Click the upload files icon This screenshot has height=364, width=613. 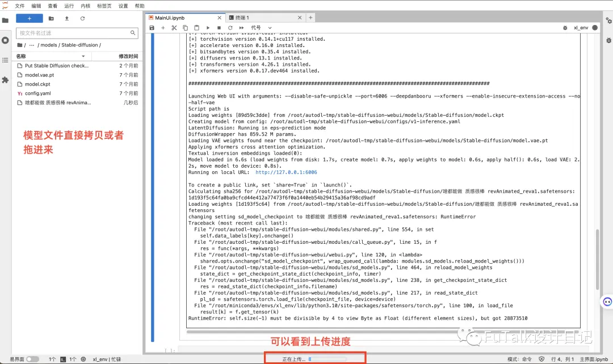[x=67, y=18]
